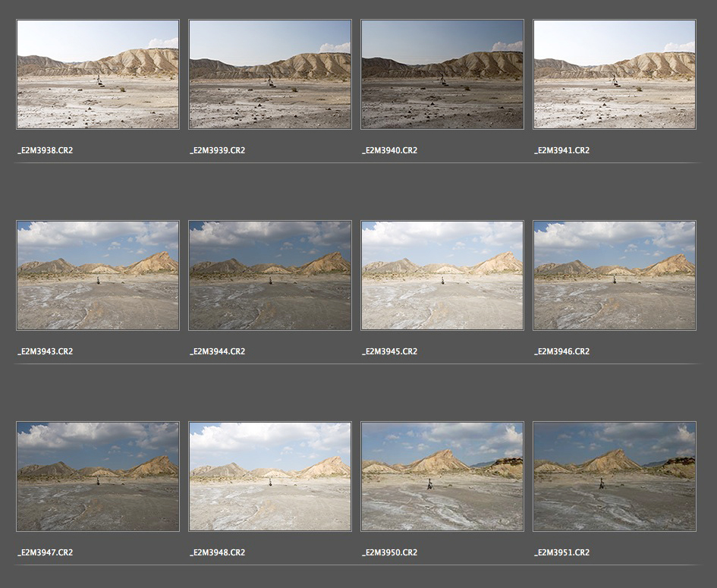Open the _E2M3939.CR2 image thumbnail
717x588 pixels.
[270, 74]
